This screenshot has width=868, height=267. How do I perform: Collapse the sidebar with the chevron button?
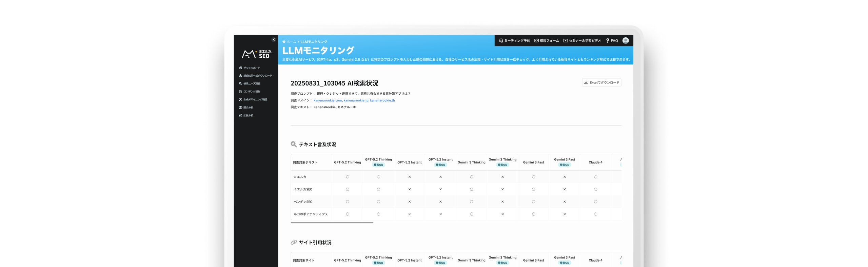pyautogui.click(x=274, y=40)
